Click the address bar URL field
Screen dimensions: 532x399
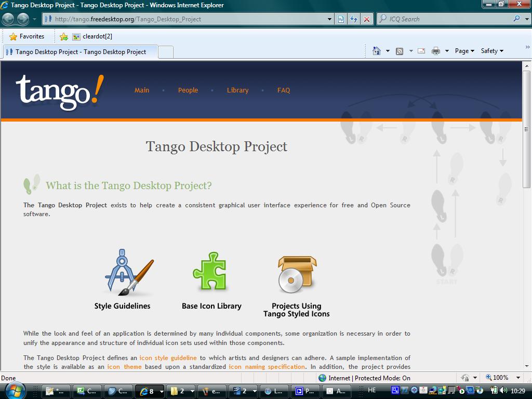click(x=184, y=19)
